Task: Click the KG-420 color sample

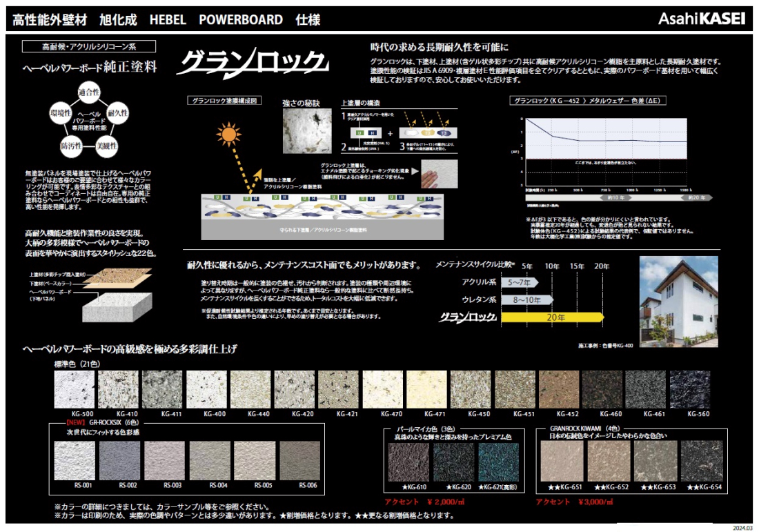Action: 295,390
